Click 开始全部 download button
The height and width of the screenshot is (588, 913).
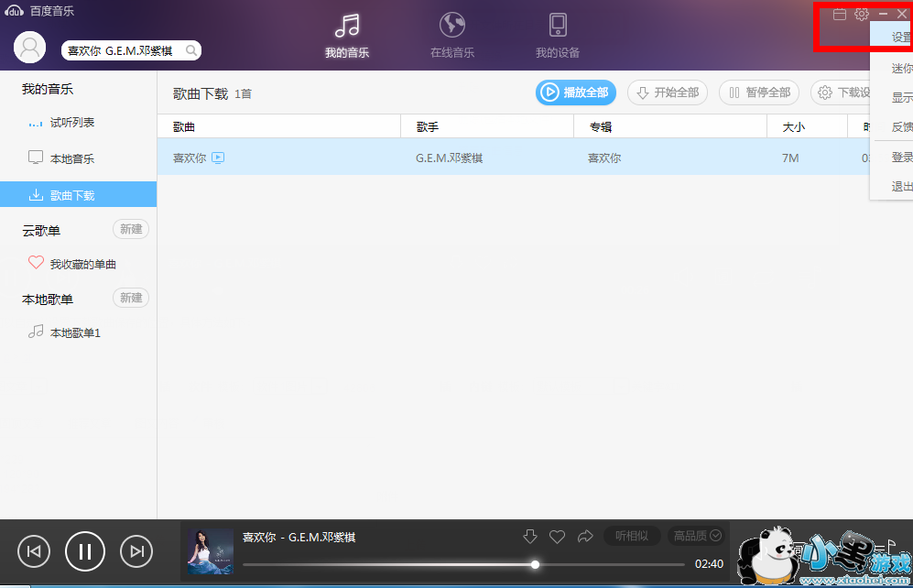[x=668, y=93]
